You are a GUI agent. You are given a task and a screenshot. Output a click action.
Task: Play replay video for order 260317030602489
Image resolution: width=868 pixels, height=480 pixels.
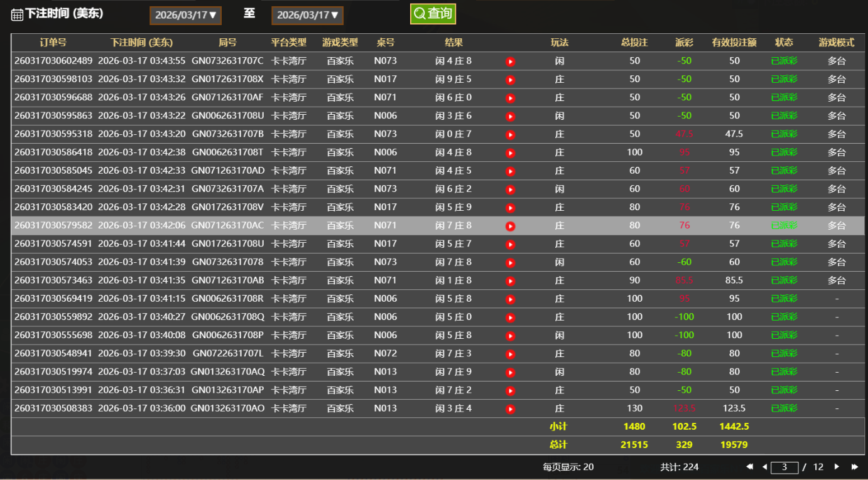pos(511,61)
